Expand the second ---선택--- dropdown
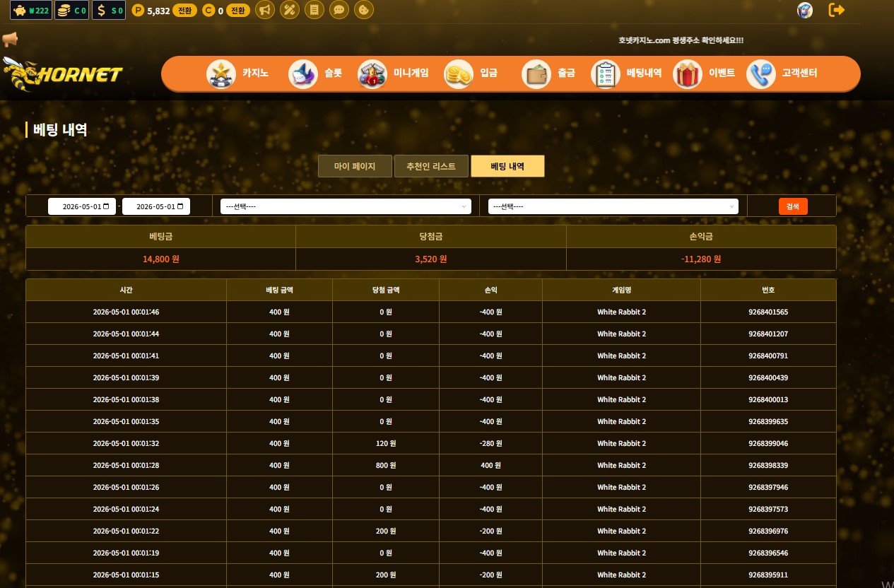The height and width of the screenshot is (588, 894). point(613,206)
